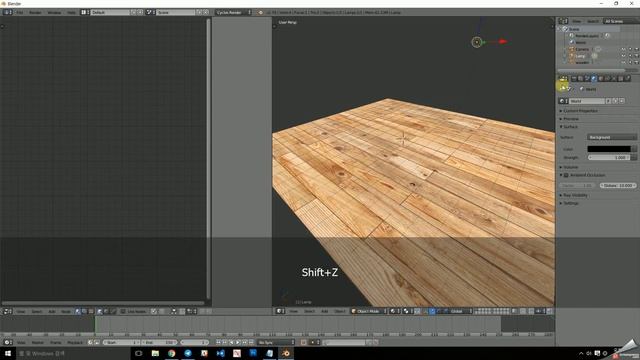The image size is (640, 360).
Task: Toggle the Use Nodes checkbox
Action: (123, 311)
